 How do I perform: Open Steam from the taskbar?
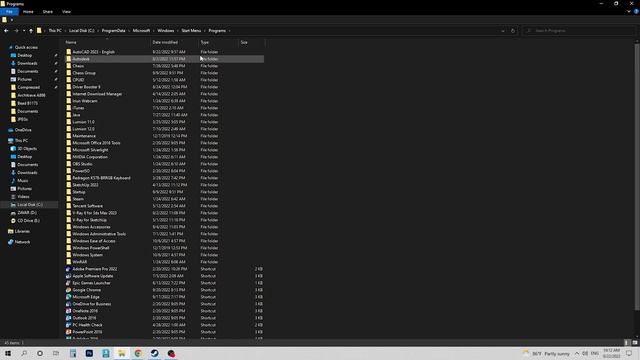[154, 353]
